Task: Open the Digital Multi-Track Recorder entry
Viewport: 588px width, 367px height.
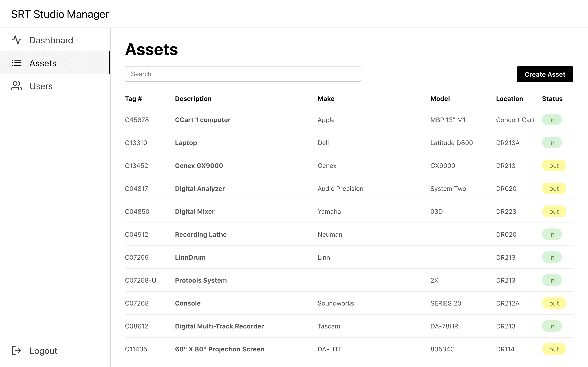Action: pos(219,326)
